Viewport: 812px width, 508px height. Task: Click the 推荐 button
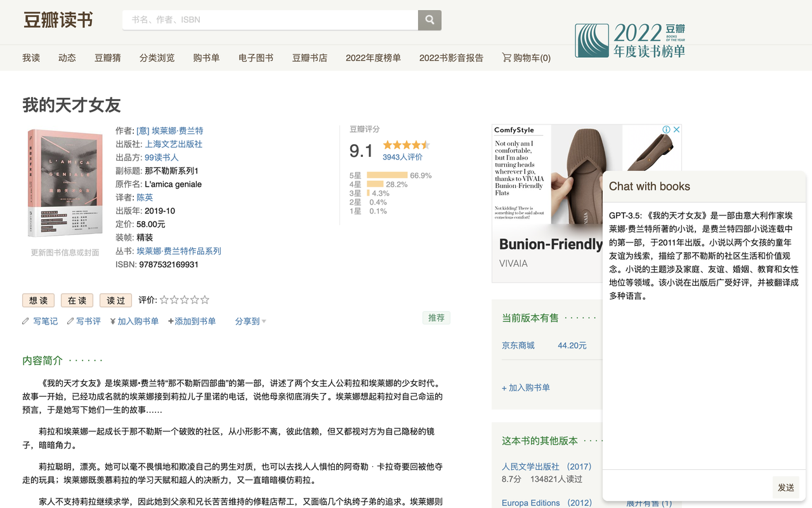(x=436, y=317)
